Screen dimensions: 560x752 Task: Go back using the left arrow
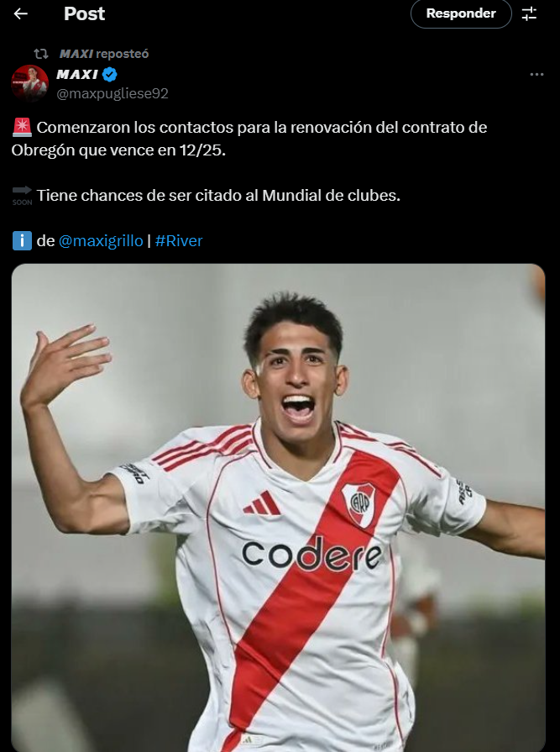pyautogui.click(x=21, y=14)
